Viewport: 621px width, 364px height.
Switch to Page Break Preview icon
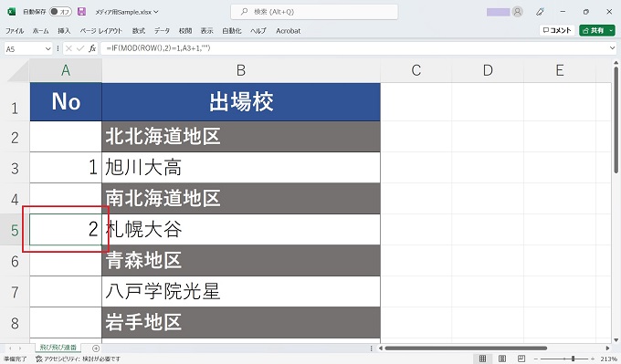point(521,359)
